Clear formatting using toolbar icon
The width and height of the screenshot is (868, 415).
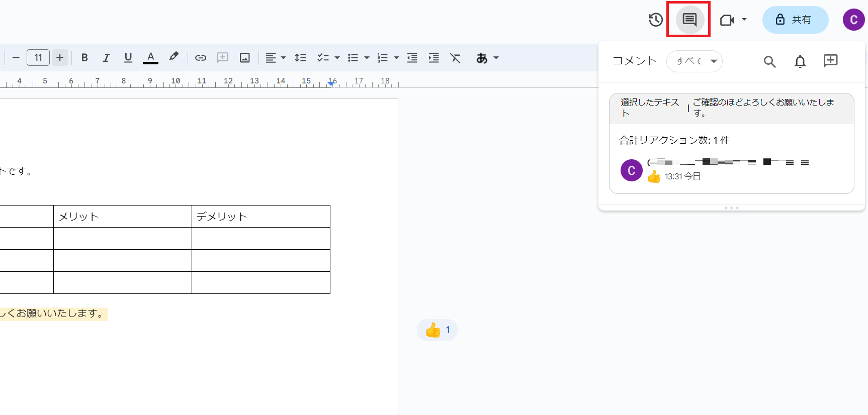point(456,58)
